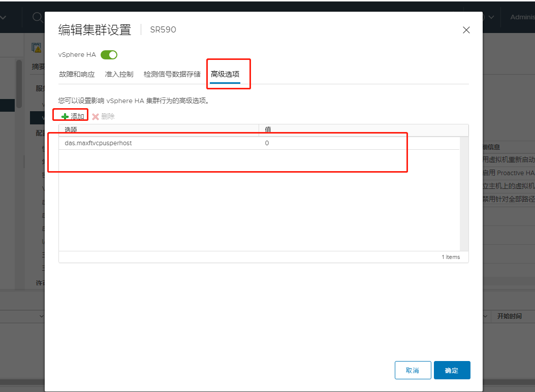Select the das.maxftvcpusperhost row
The width and height of the screenshot is (535, 392).
tap(152, 143)
